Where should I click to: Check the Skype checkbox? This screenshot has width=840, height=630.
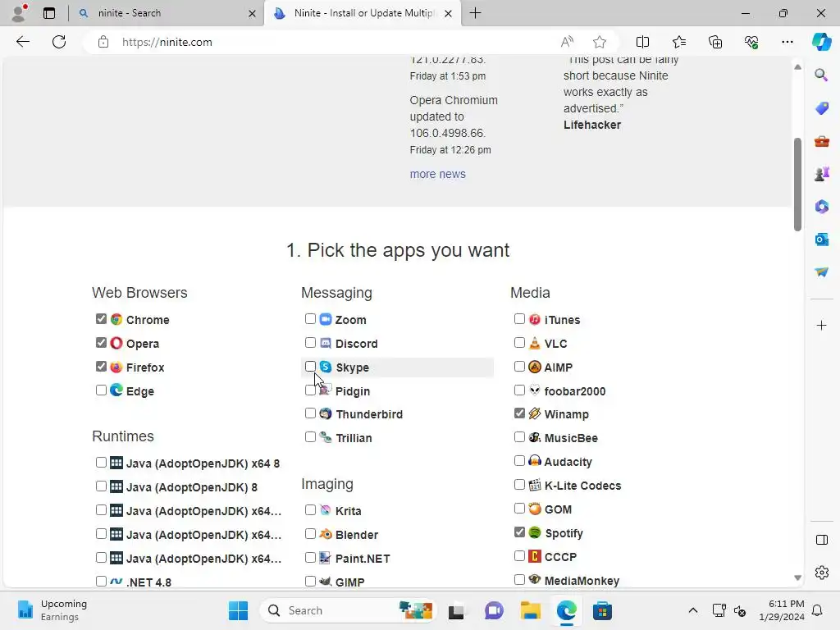[310, 367]
